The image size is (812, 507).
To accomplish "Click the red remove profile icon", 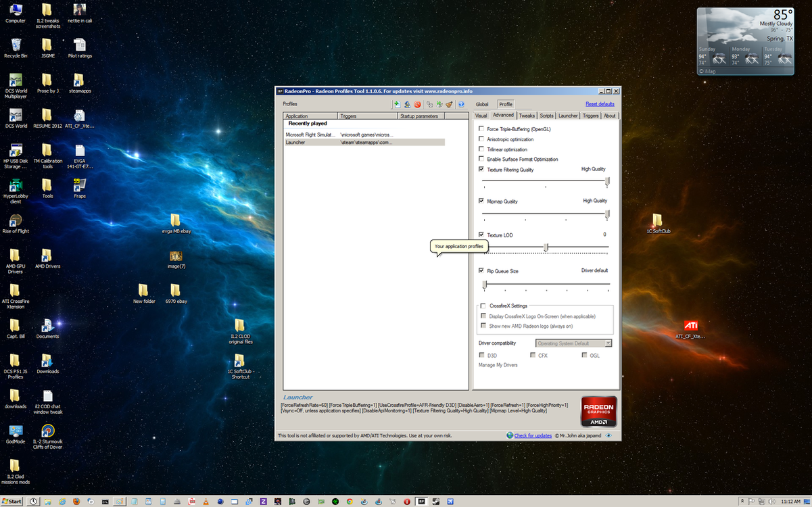I will pyautogui.click(x=417, y=104).
